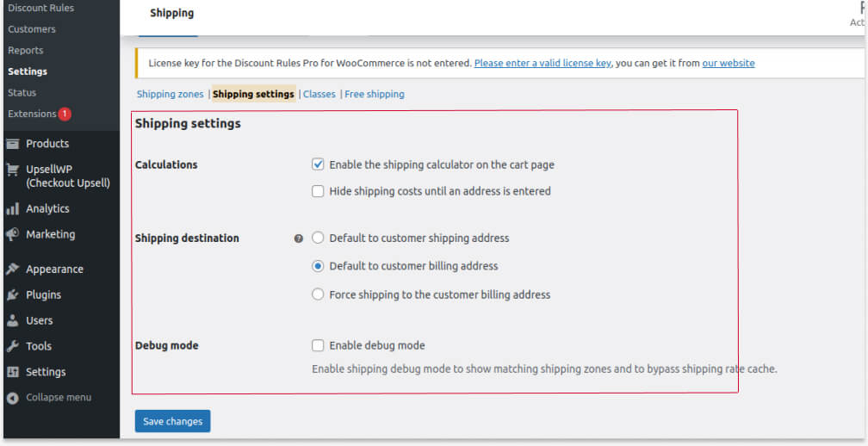Screen dimensions: 868x446
Task: Click the bottom Settings sliders icon
Action: 13,373
